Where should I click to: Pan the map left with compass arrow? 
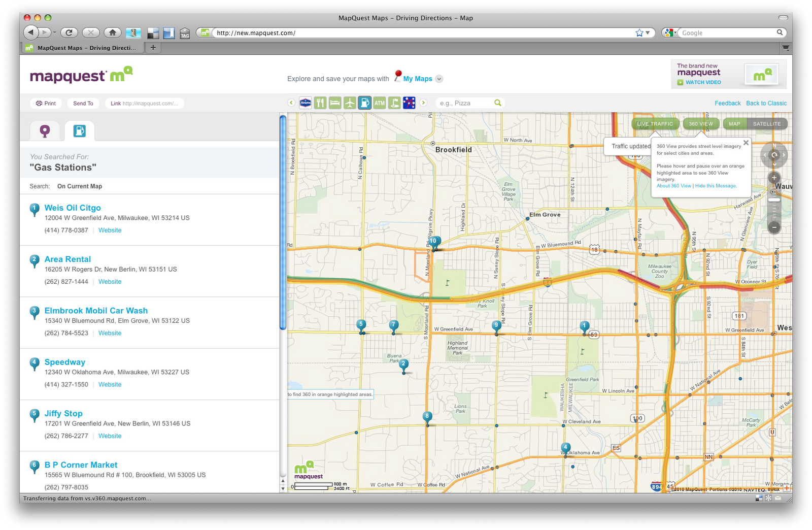pos(765,155)
